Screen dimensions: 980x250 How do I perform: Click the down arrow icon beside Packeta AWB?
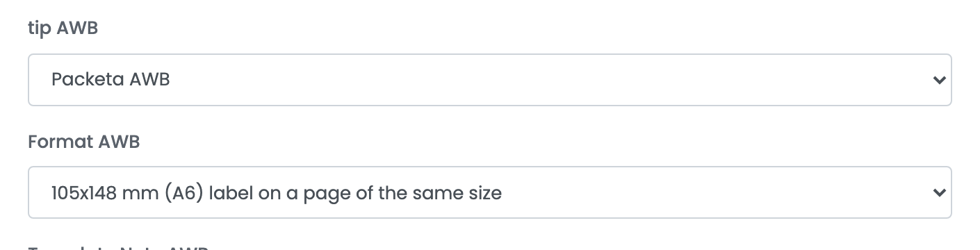point(939,81)
